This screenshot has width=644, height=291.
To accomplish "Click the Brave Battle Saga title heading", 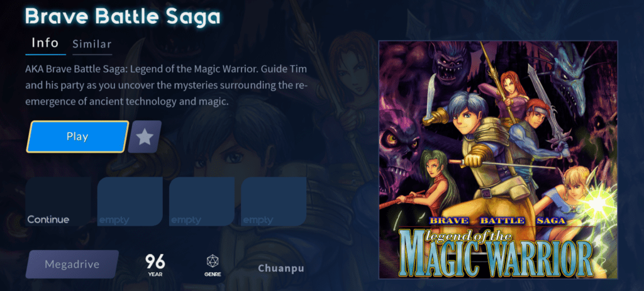I will [x=123, y=16].
